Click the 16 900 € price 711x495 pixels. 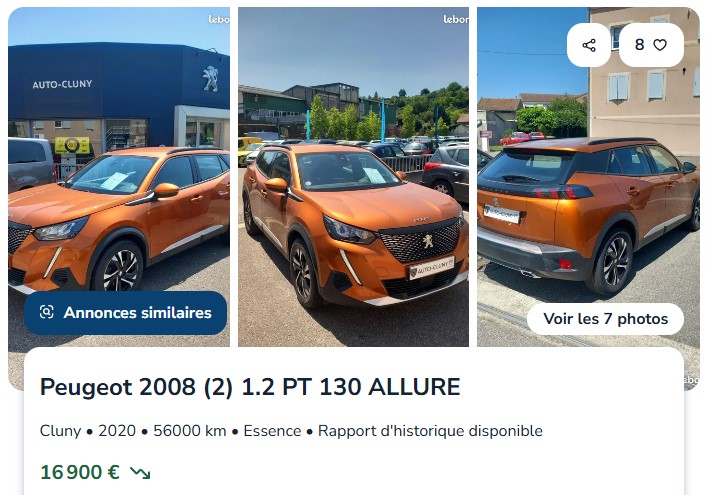pos(80,472)
